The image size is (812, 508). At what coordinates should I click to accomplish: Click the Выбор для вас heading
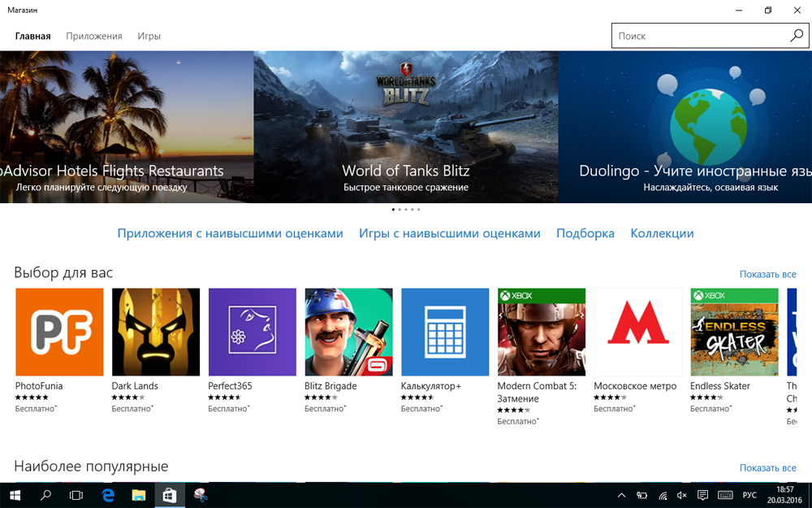pos(63,272)
